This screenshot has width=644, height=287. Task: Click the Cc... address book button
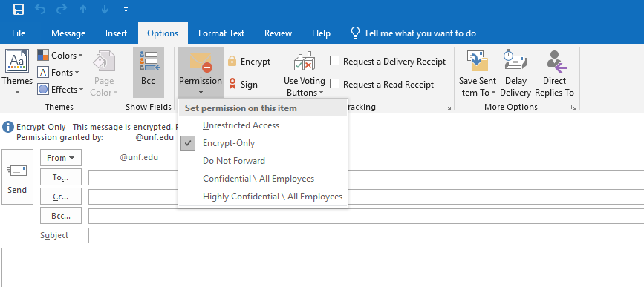pyautogui.click(x=61, y=197)
